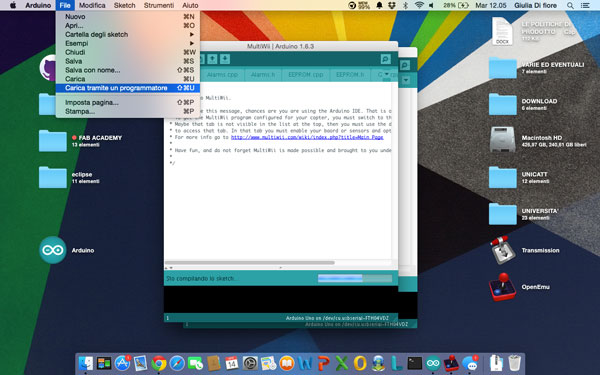Open the eclipse folder on the desktop
Screen dimensions: 600x375
(x=53, y=177)
